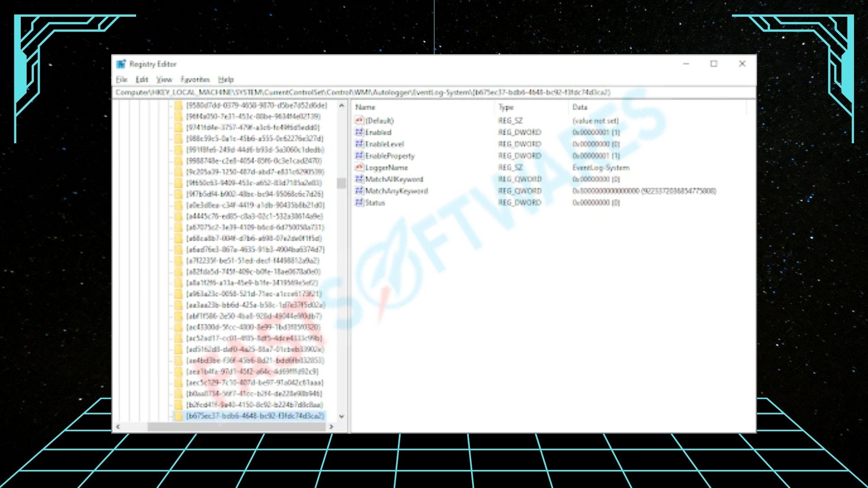Select the (Default) value name
The width and height of the screenshot is (868, 488).
[380, 121]
